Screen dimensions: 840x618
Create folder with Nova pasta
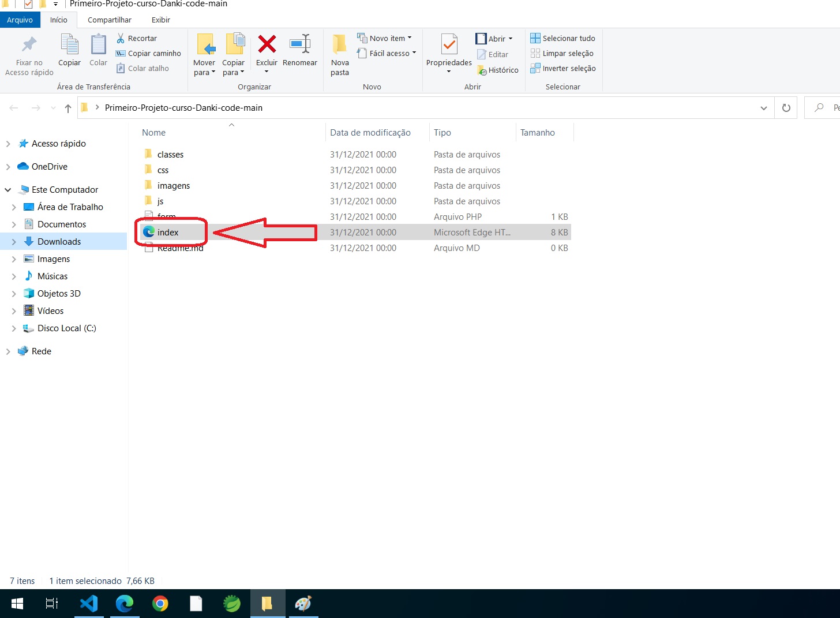coord(340,55)
